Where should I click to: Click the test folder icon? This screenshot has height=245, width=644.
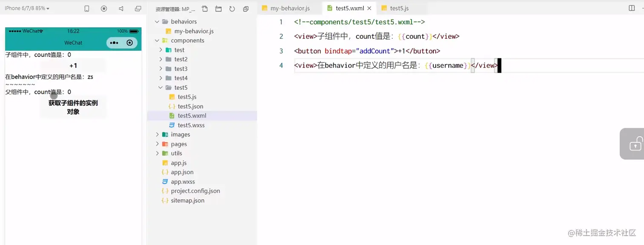click(168, 50)
